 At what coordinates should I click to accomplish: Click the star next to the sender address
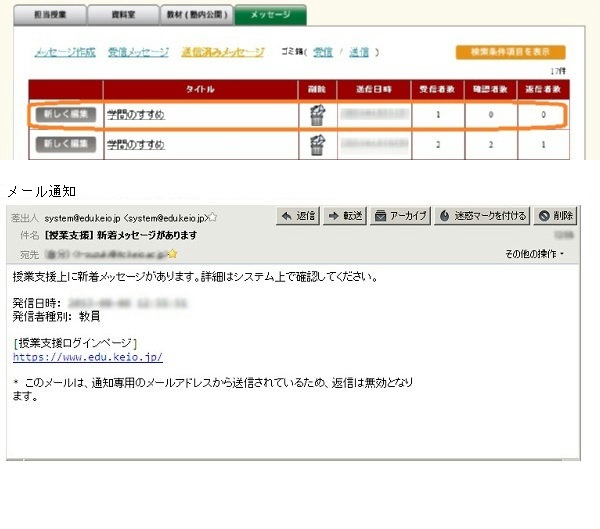[x=213, y=217]
